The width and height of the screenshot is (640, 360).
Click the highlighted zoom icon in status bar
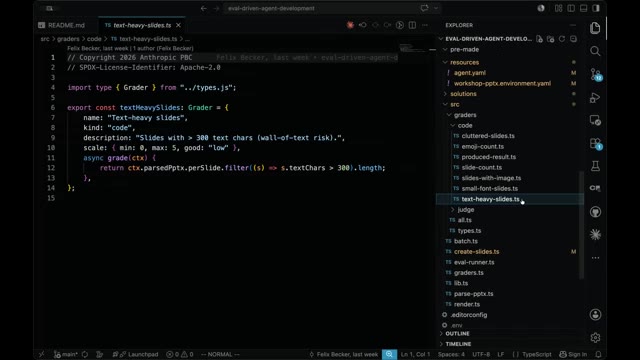tap(389, 354)
